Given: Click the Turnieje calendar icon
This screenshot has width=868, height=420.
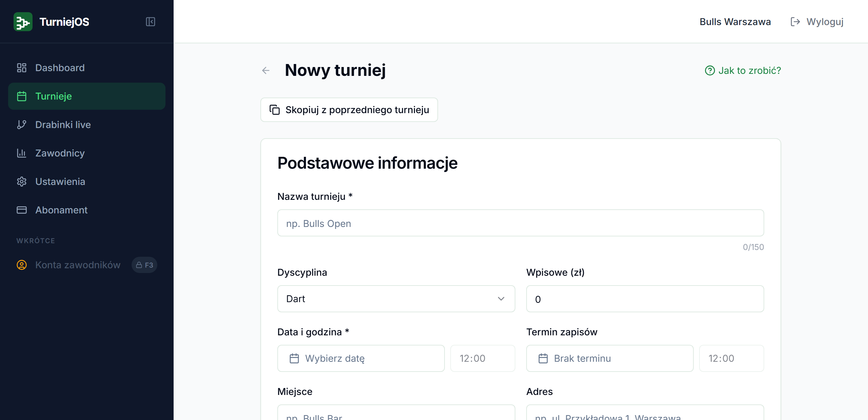Looking at the screenshot, I should click(x=22, y=96).
